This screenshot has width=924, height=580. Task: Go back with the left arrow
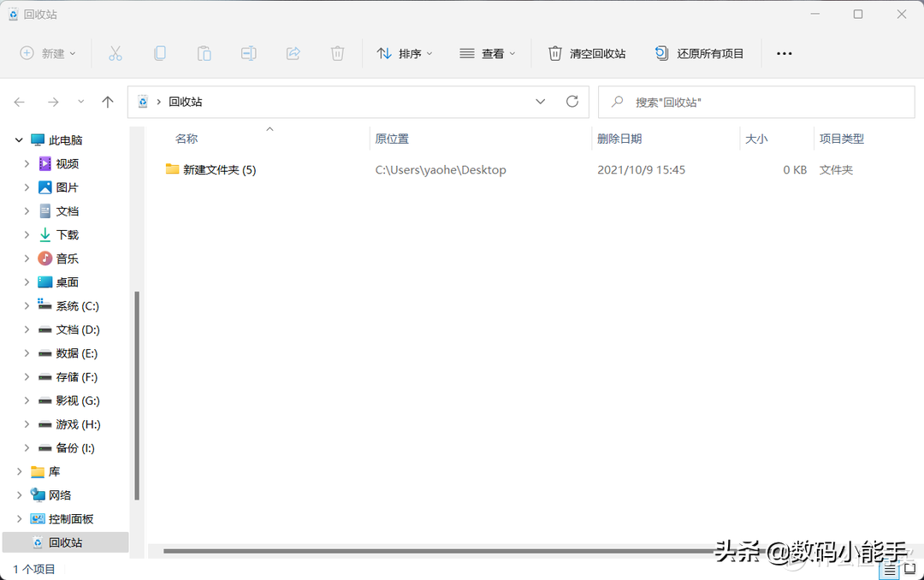20,102
